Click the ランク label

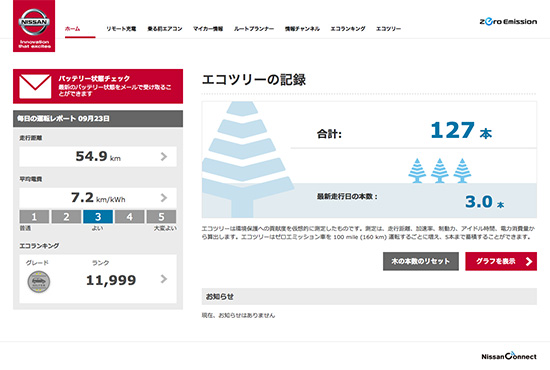click(x=101, y=263)
